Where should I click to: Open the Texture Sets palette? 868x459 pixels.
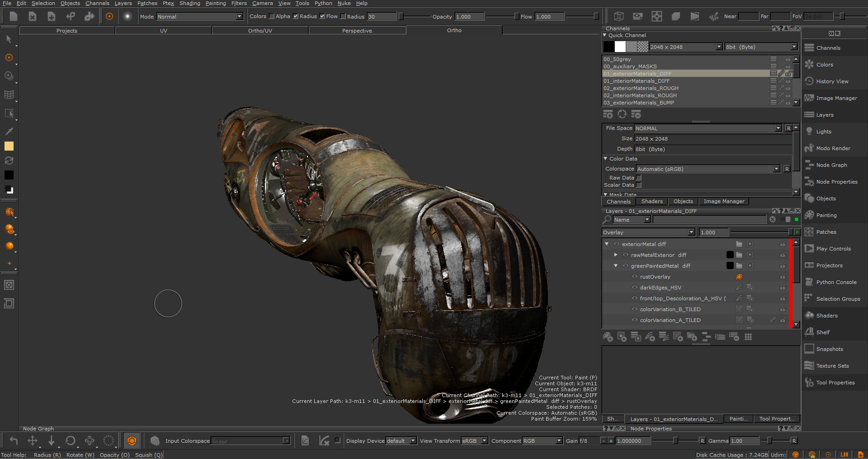(x=832, y=366)
